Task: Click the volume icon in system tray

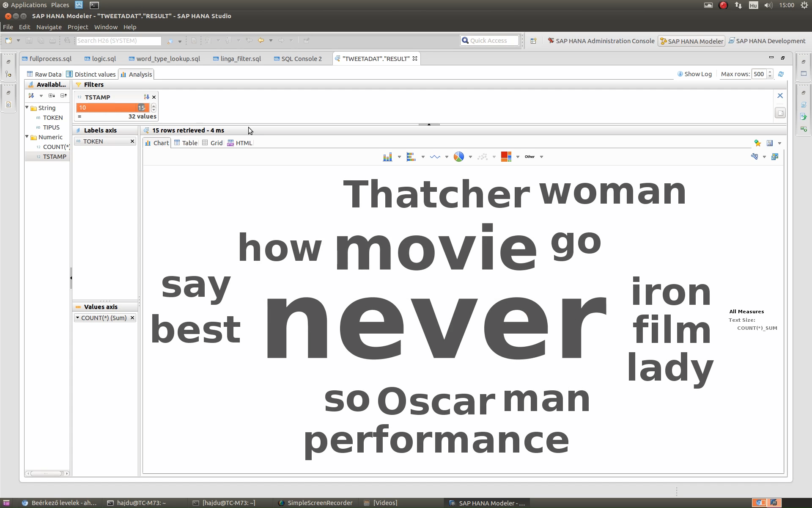Action: 768,5
